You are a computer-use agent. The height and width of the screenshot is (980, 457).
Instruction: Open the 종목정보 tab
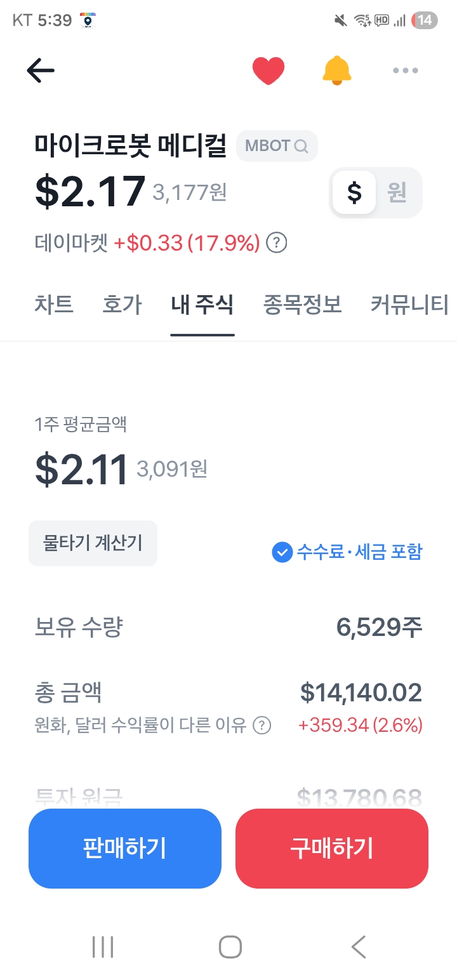click(x=302, y=305)
